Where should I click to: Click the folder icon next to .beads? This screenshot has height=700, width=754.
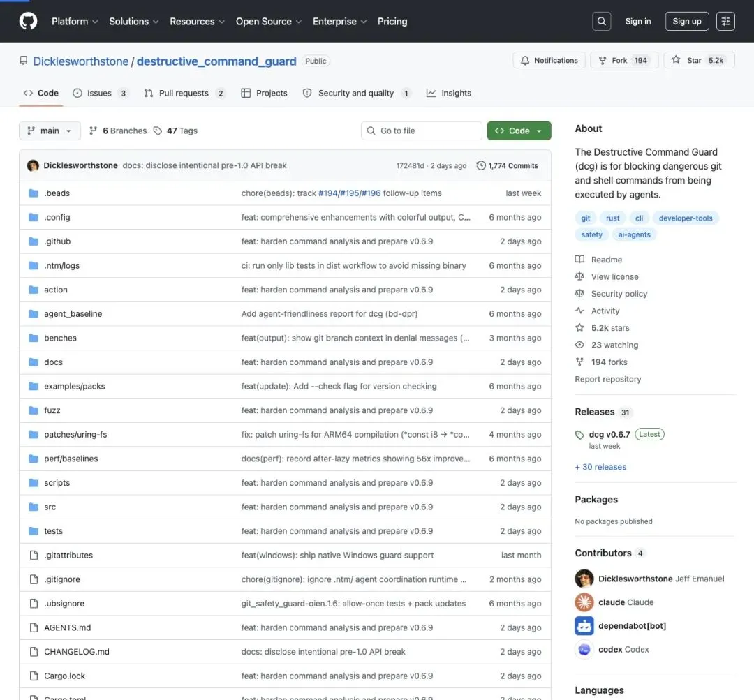[x=34, y=193]
